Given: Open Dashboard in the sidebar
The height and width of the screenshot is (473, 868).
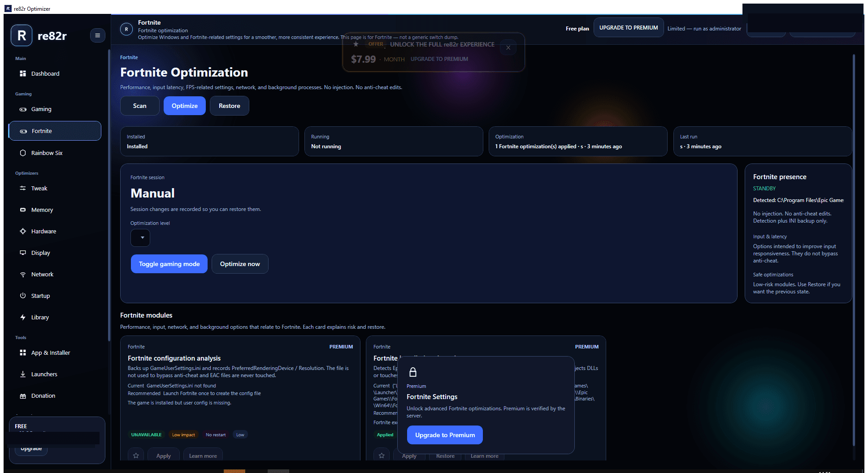Looking at the screenshot, I should click(x=55, y=73).
